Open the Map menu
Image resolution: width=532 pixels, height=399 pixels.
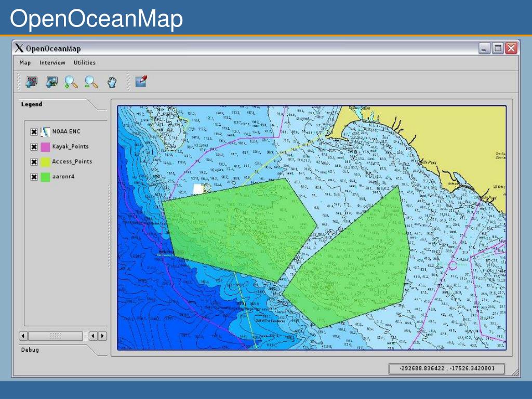25,63
